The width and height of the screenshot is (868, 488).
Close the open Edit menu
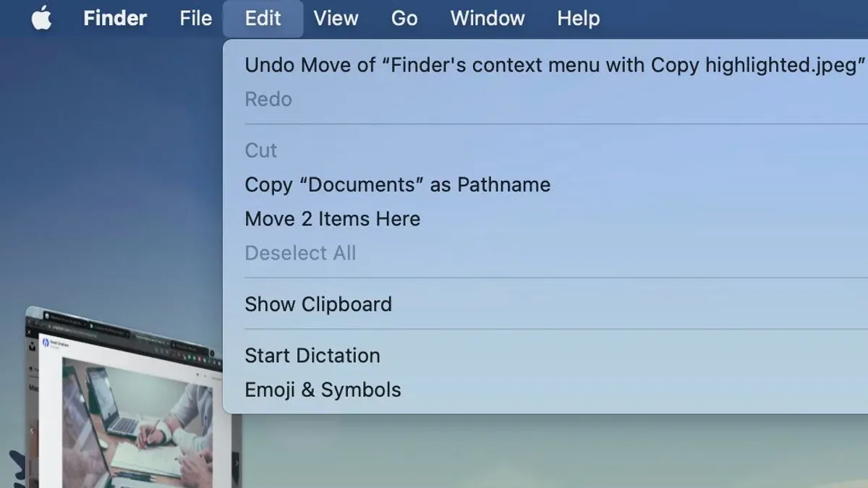(263, 18)
